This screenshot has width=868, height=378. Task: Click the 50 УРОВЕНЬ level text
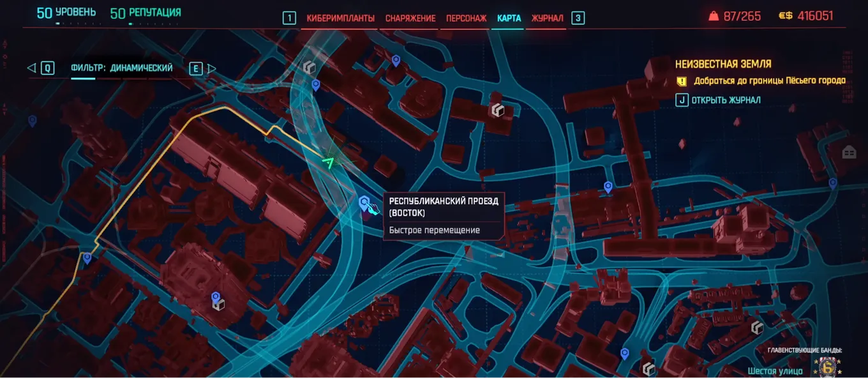pos(66,12)
